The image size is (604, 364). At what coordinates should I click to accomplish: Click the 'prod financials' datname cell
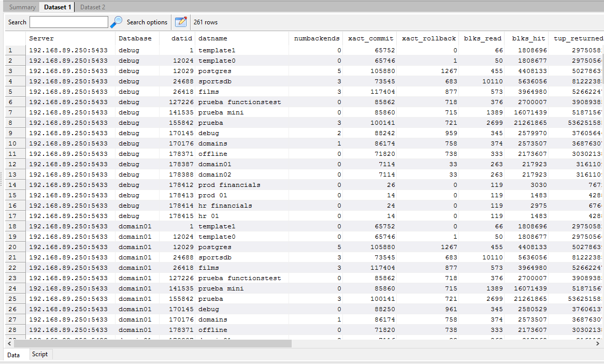coord(229,185)
